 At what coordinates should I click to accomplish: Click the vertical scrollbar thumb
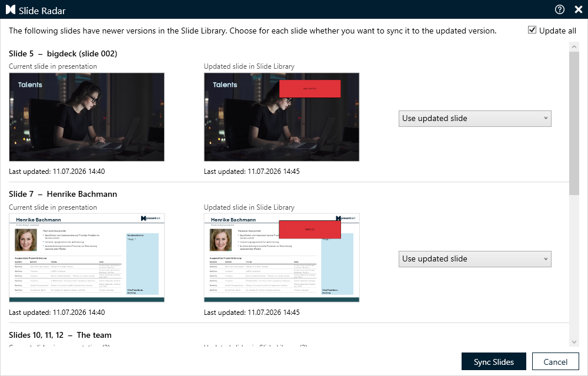[574, 123]
